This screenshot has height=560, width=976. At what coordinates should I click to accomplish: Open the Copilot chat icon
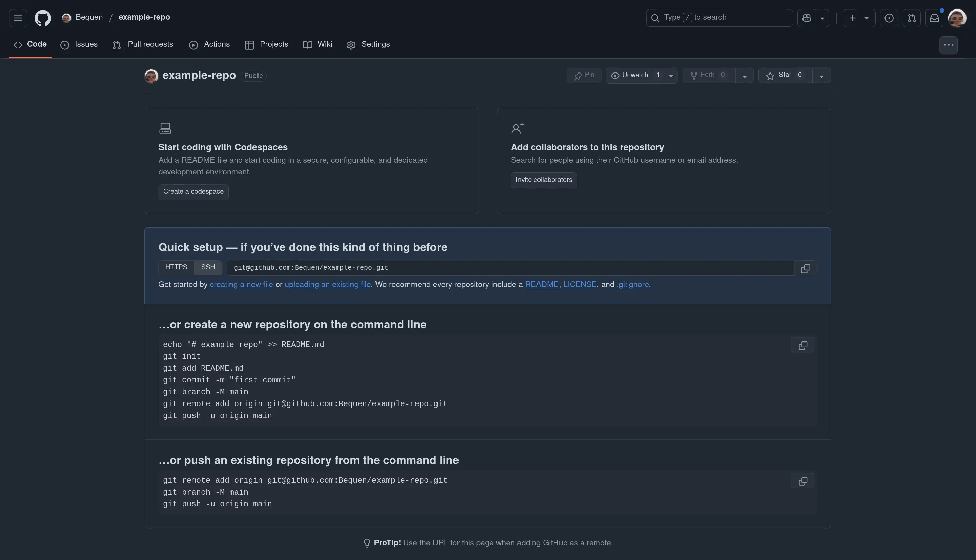(807, 18)
